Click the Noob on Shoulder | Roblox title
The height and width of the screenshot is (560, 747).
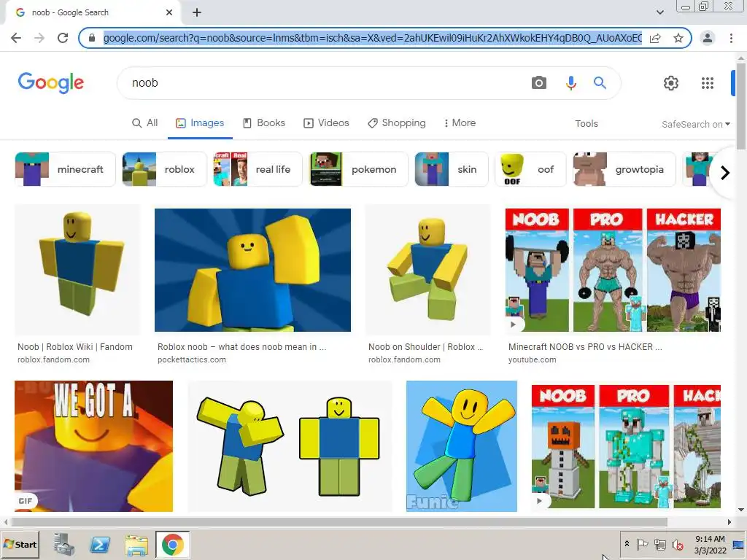pos(425,347)
